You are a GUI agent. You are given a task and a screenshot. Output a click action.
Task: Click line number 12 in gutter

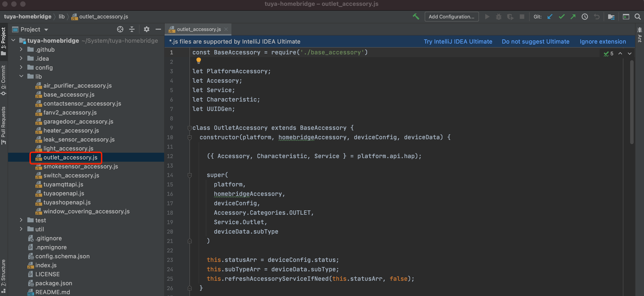(170, 156)
